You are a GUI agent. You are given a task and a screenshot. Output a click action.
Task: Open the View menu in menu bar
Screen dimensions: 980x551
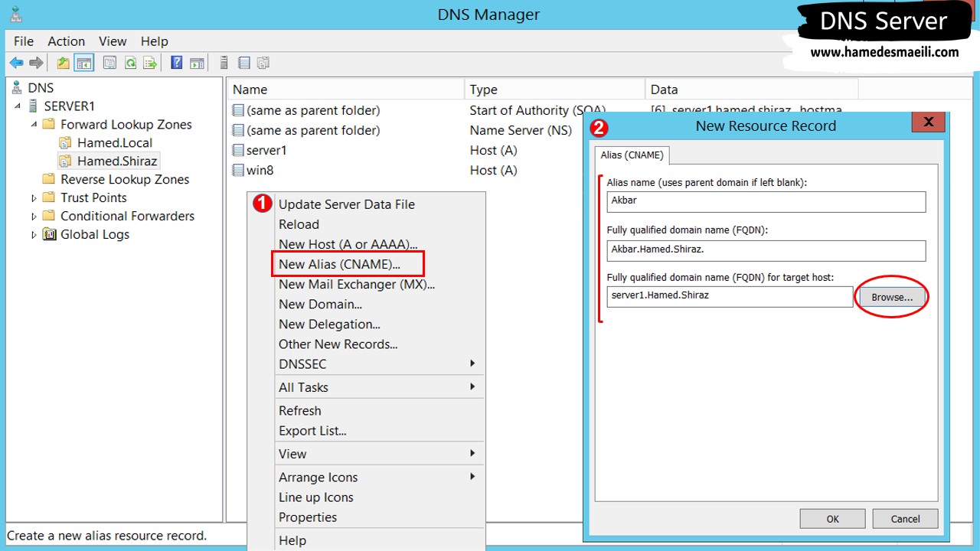(x=113, y=41)
